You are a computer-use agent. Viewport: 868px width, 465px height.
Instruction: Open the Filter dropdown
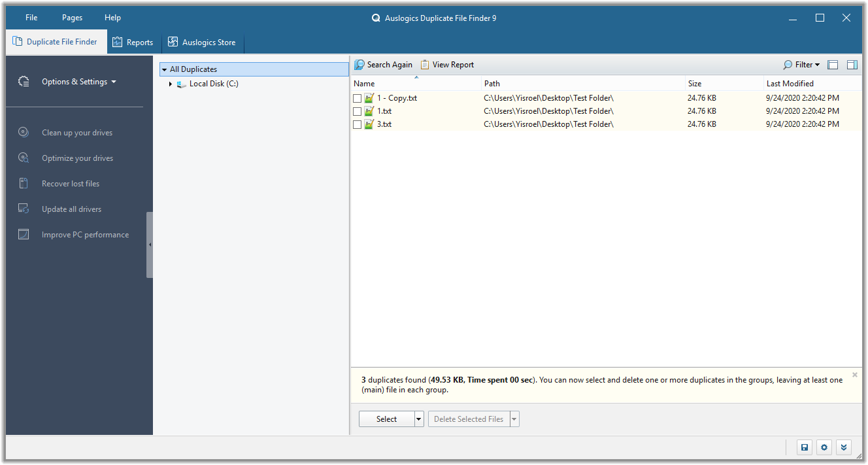(802, 65)
